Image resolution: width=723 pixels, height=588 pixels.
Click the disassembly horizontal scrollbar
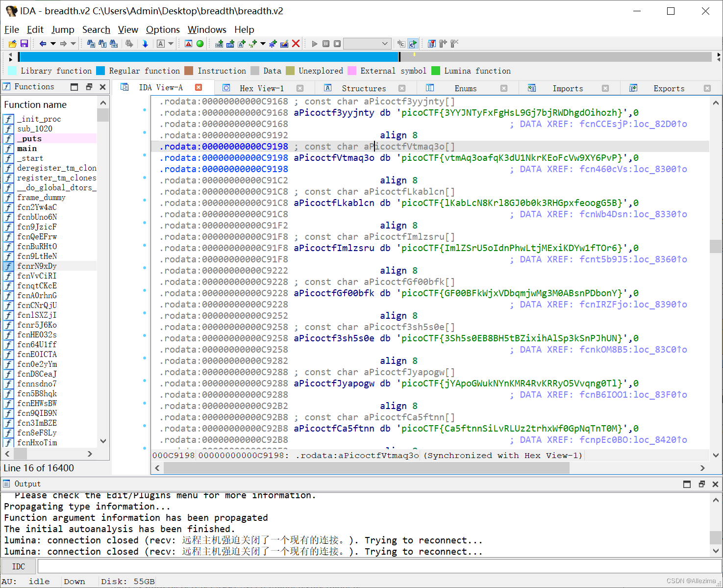click(367, 468)
